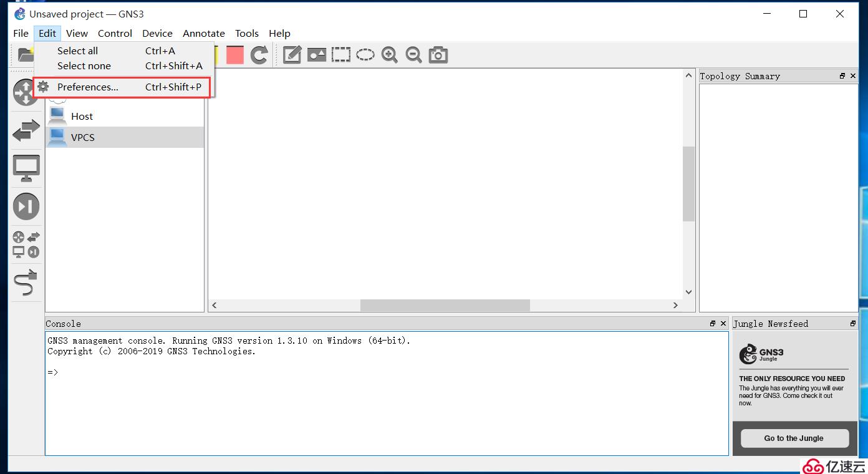868x474 pixels.
Task: Take a screenshot camera icon
Action: (x=438, y=55)
